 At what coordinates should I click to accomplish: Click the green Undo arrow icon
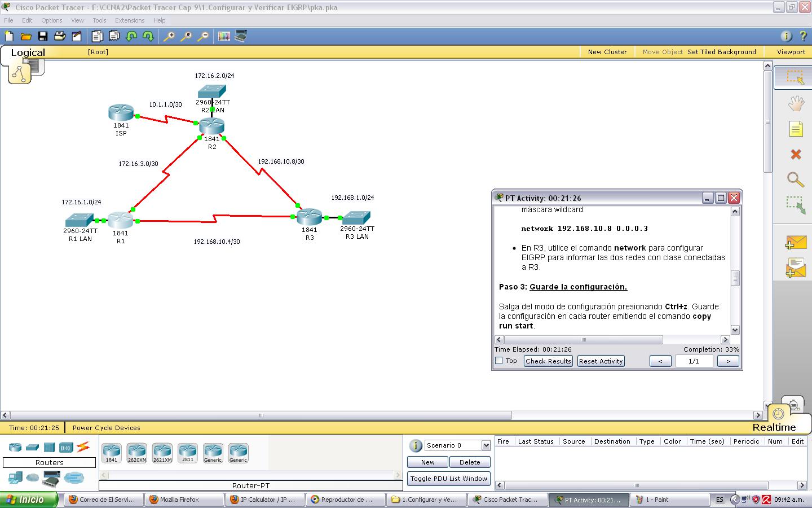pyautogui.click(x=131, y=36)
